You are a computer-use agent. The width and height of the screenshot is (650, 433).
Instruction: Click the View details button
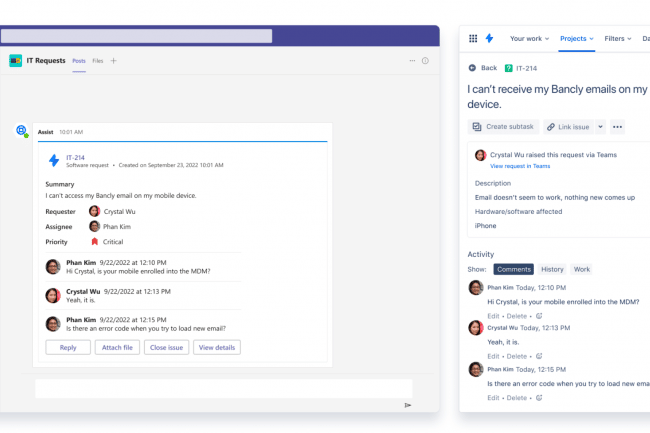coord(217,347)
